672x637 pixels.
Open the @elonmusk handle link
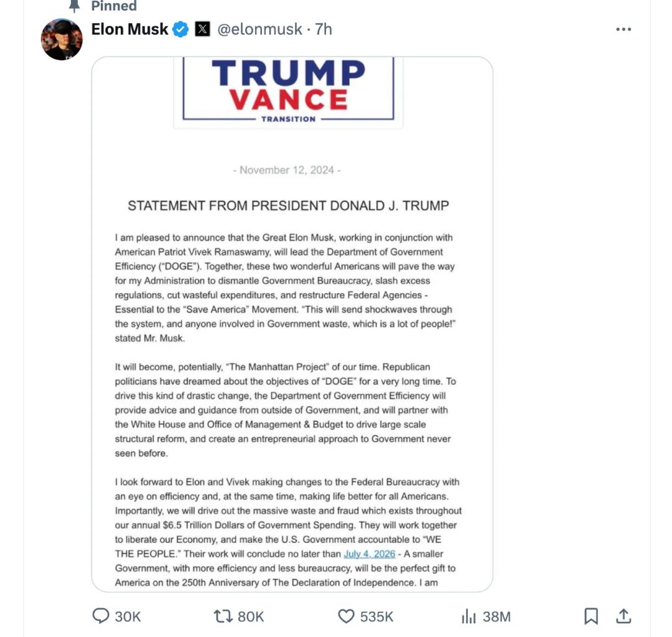pos(259,29)
